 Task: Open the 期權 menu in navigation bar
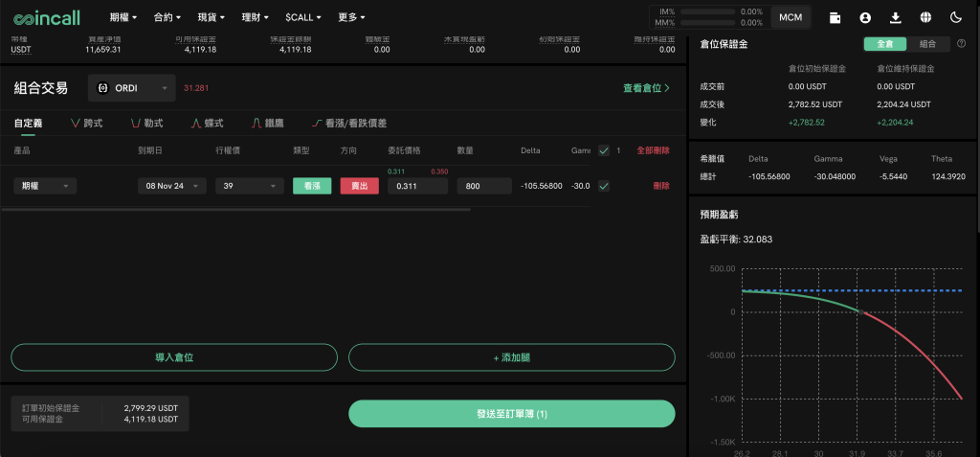(123, 17)
